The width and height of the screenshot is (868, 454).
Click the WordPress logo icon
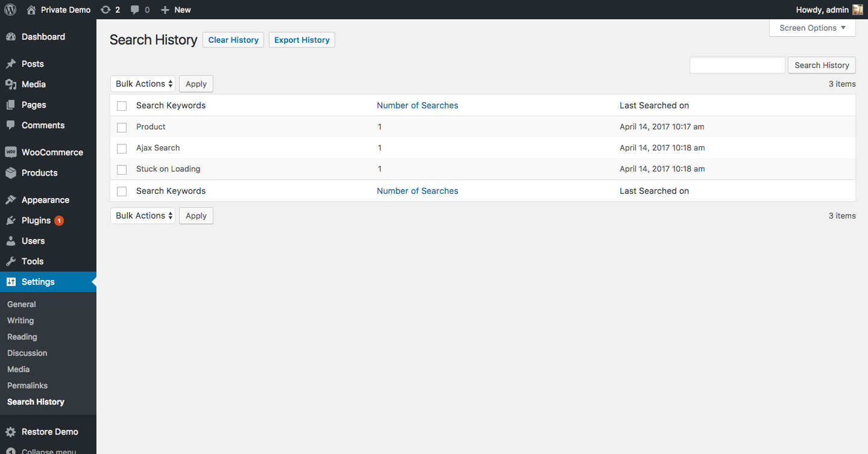coord(10,10)
